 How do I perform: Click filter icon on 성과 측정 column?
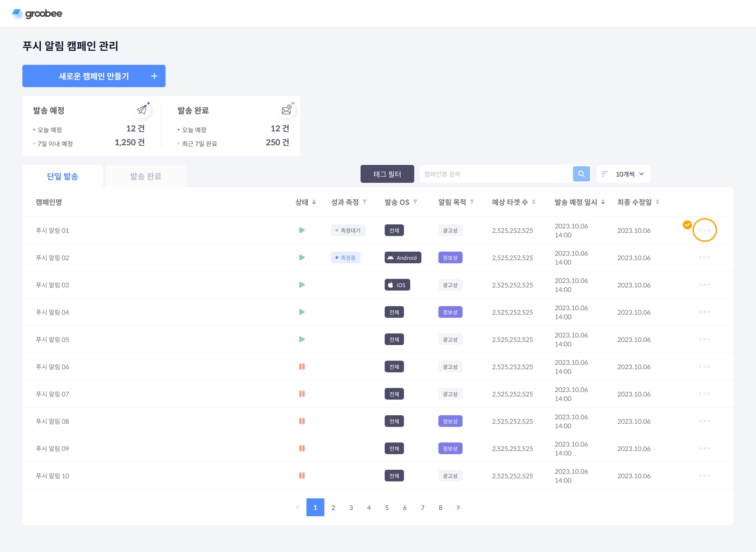(x=365, y=202)
